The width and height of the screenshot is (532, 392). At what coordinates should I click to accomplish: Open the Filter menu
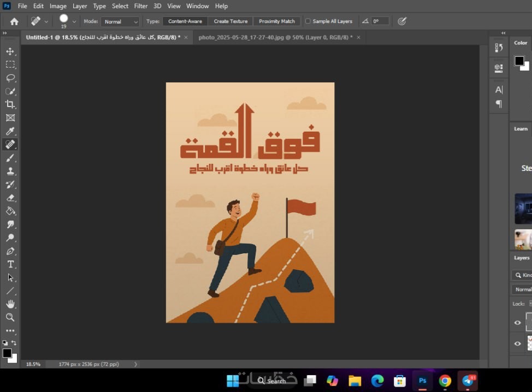pos(141,6)
